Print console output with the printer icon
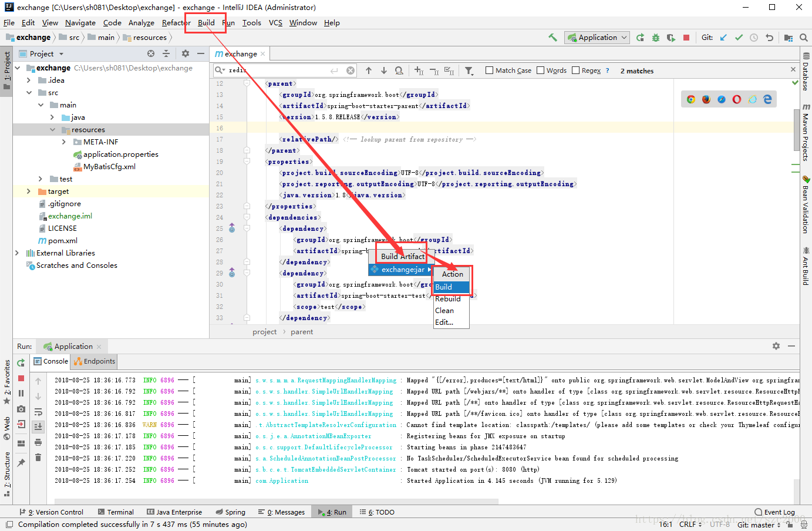This screenshot has height=531, width=812. [38, 442]
